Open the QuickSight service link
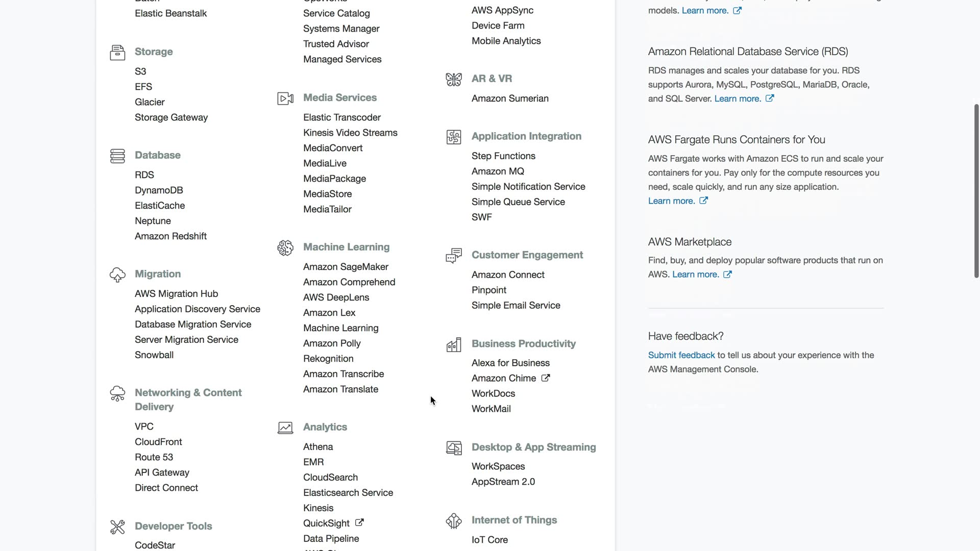The image size is (980, 551). (x=326, y=523)
